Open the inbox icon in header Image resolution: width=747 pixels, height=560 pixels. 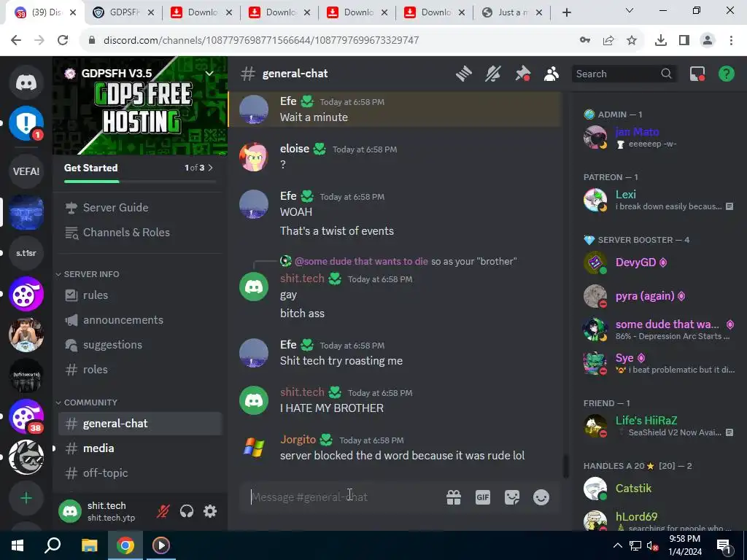[x=697, y=74]
